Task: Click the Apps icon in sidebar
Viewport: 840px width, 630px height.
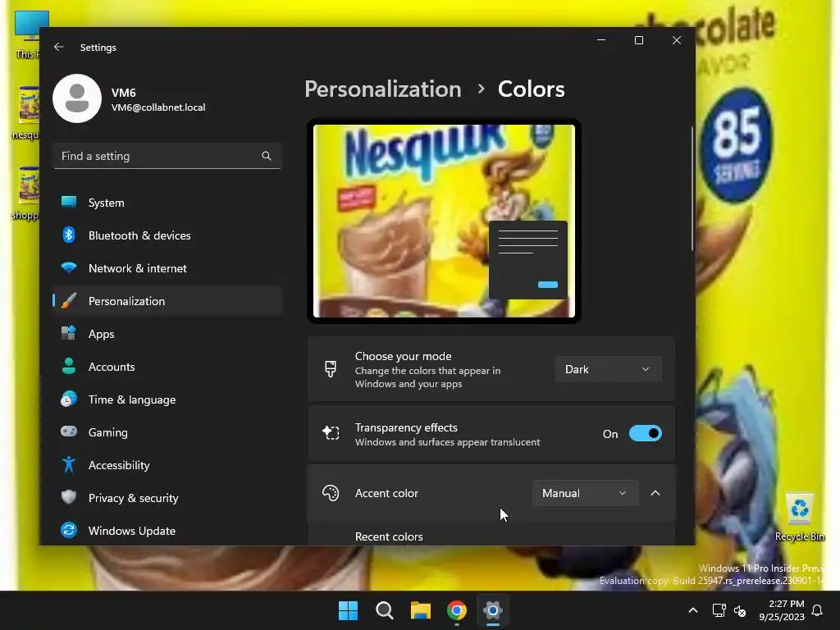Action: coord(69,333)
